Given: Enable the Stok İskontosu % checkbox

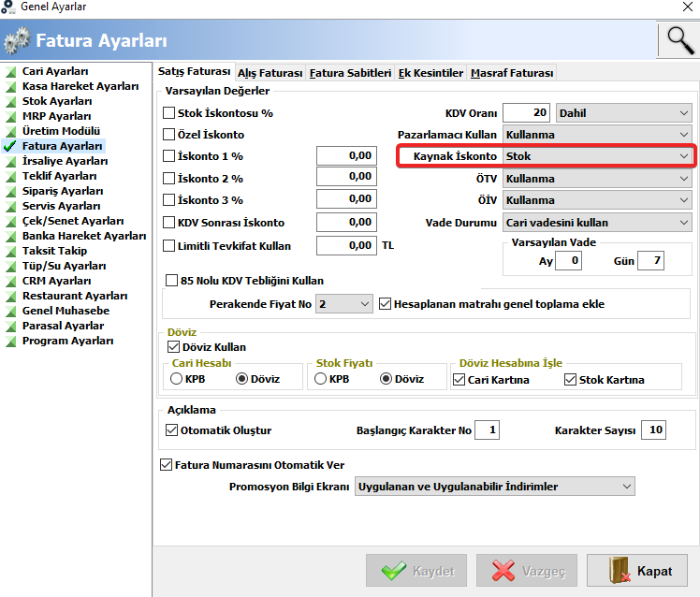Looking at the screenshot, I should (x=168, y=113).
